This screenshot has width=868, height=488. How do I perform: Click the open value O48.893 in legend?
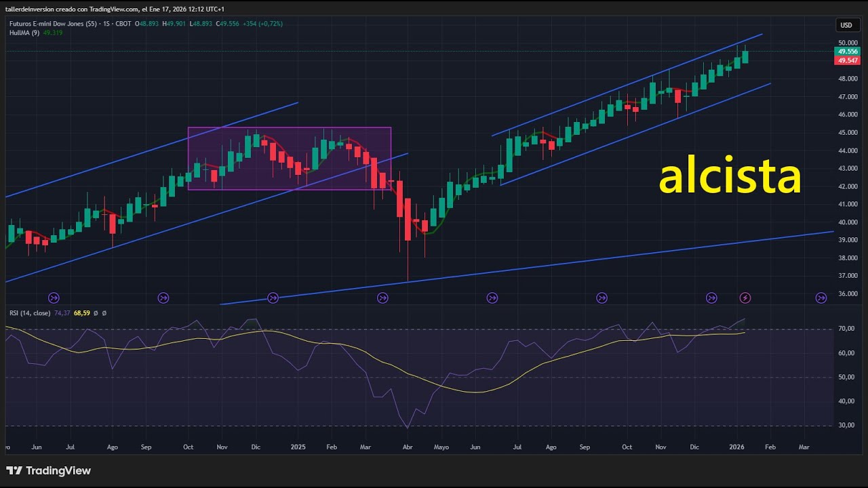click(146, 24)
